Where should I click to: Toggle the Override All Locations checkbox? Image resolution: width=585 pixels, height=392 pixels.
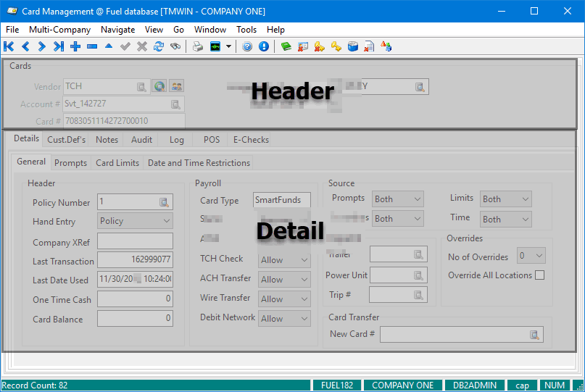pyautogui.click(x=539, y=275)
